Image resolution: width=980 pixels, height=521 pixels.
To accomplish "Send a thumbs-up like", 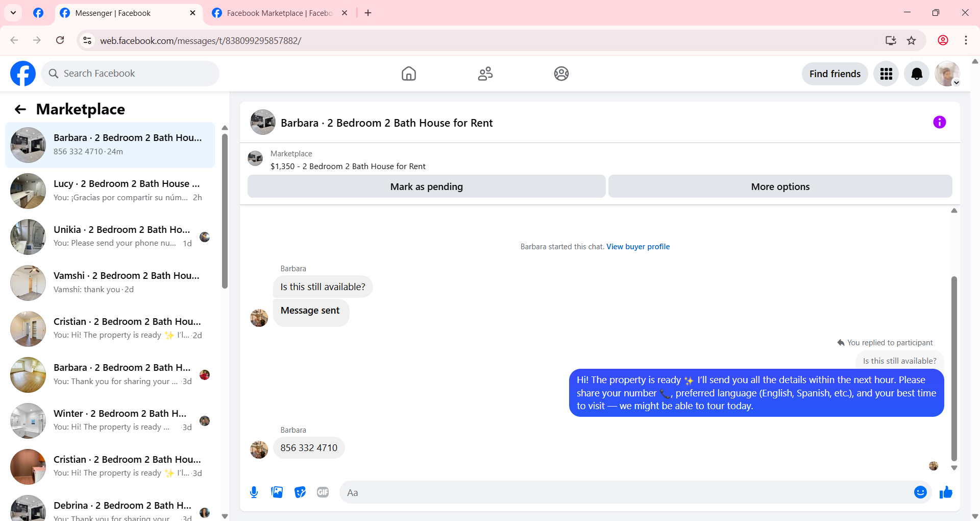I will click(x=946, y=492).
